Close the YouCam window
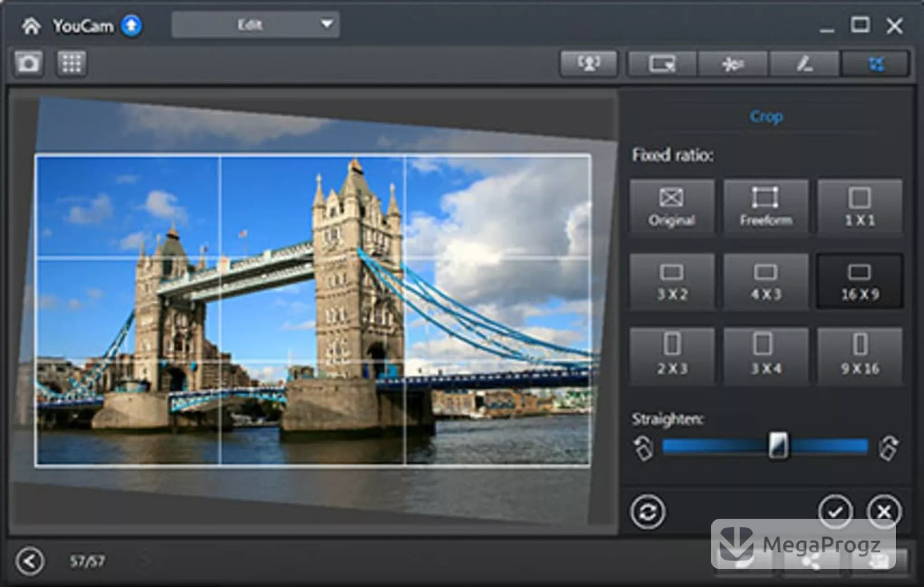Image resolution: width=924 pixels, height=587 pixels. (895, 26)
